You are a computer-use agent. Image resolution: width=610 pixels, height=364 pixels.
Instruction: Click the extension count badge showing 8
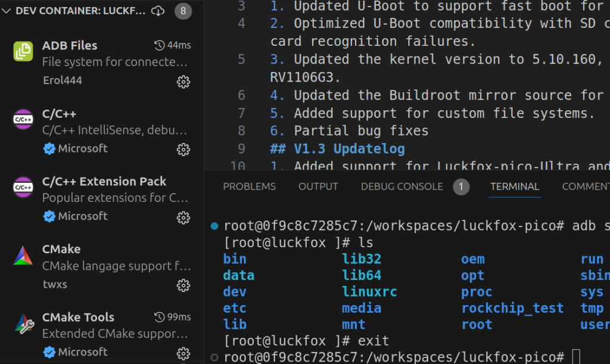183,11
